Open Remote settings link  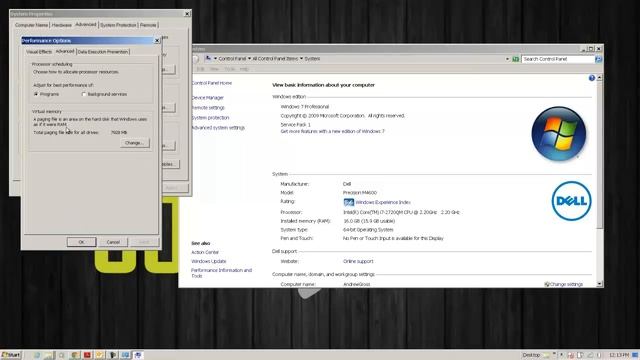click(x=208, y=108)
